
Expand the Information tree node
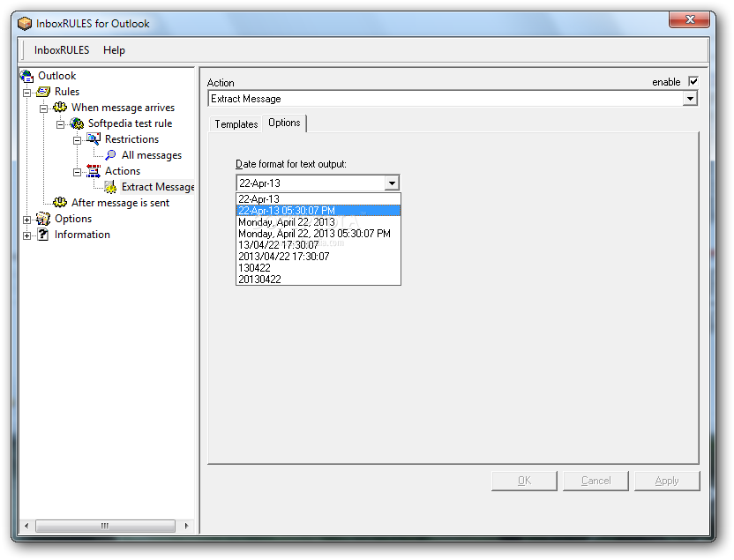pyautogui.click(x=27, y=235)
